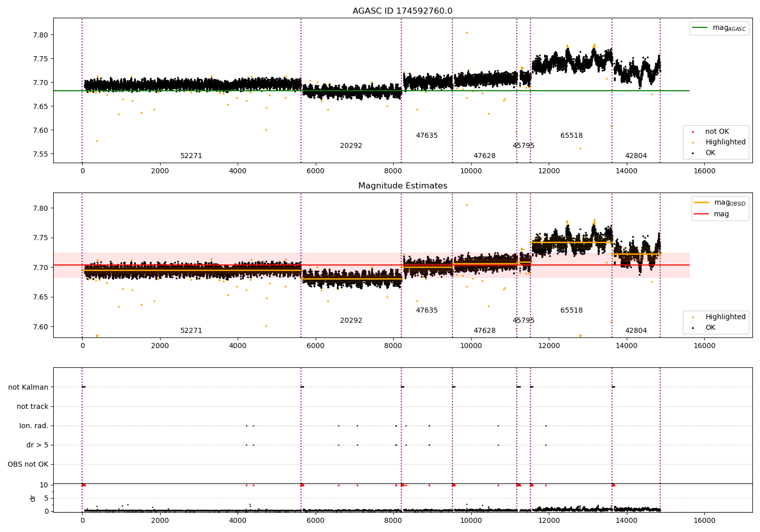Click OBSID label 45795 in middle plot
The width and height of the screenshot is (760, 532).
523,321
